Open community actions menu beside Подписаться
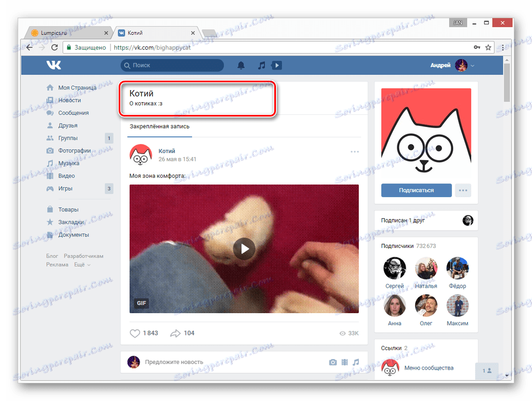Viewport: 532px width, 401px height. coord(463,190)
